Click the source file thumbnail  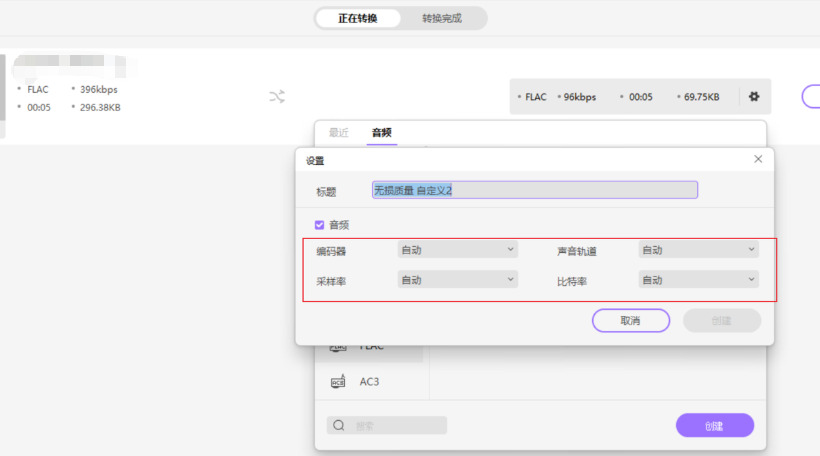pyautogui.click(x=4, y=97)
